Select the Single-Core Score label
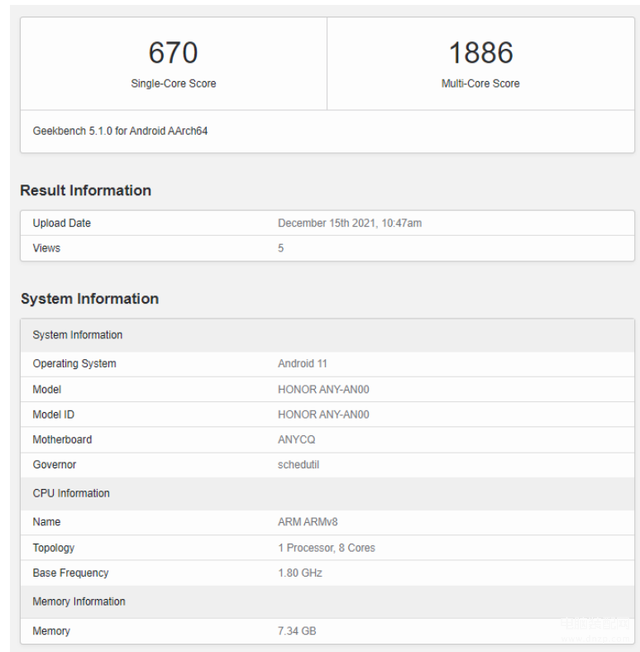The width and height of the screenshot is (640, 652). pos(173,84)
